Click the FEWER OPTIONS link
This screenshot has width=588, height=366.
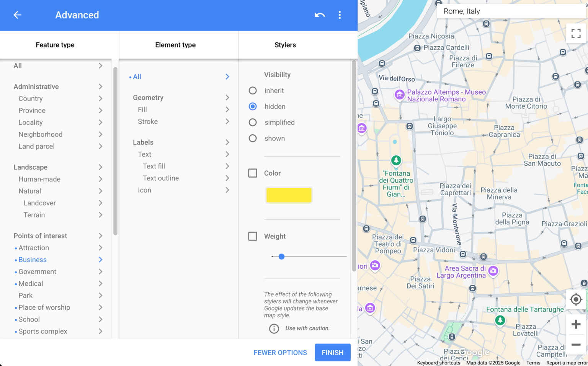click(x=280, y=352)
